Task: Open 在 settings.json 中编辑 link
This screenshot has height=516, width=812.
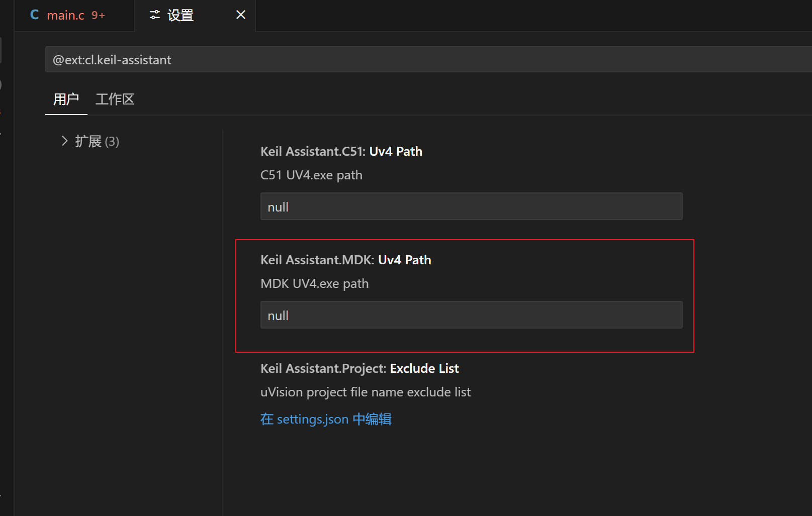Action: [x=326, y=419]
